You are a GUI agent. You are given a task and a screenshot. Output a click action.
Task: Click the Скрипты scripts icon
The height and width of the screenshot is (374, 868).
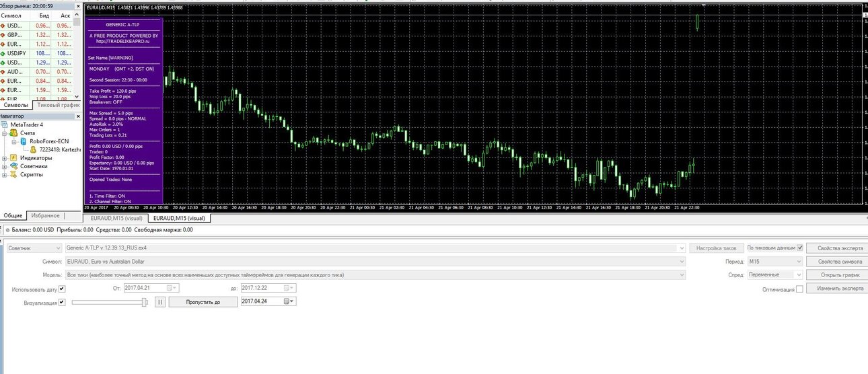13,174
